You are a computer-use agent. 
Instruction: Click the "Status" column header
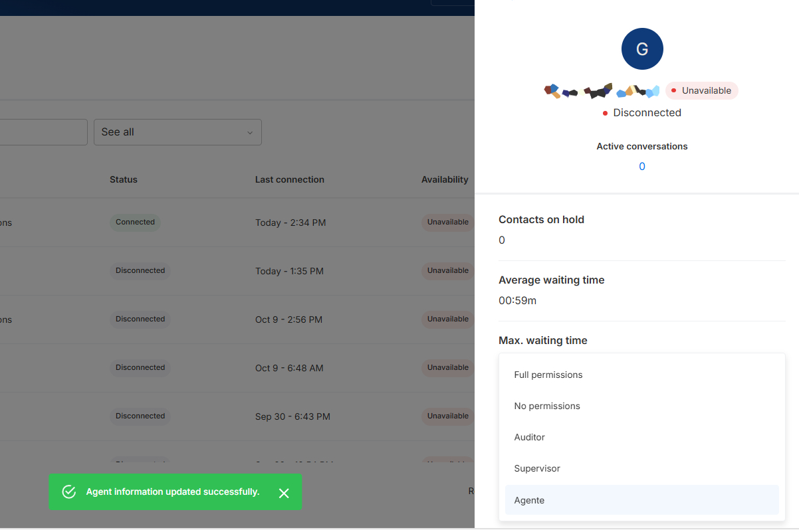[x=124, y=179]
